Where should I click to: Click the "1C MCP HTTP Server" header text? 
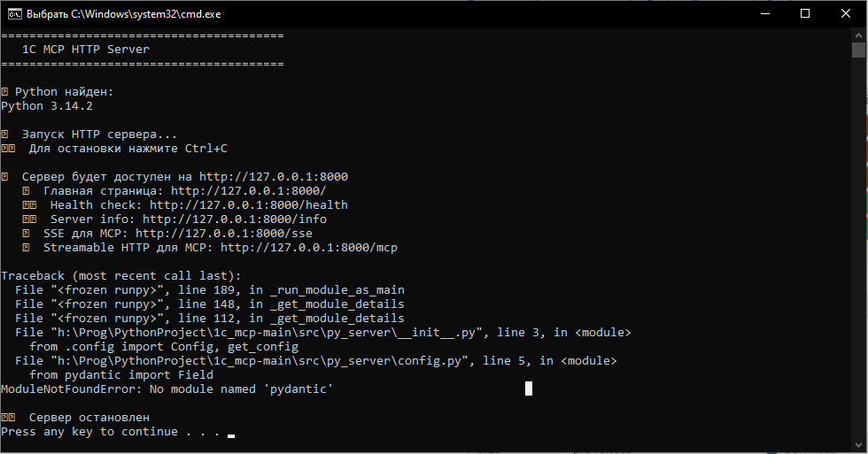[x=86, y=50]
